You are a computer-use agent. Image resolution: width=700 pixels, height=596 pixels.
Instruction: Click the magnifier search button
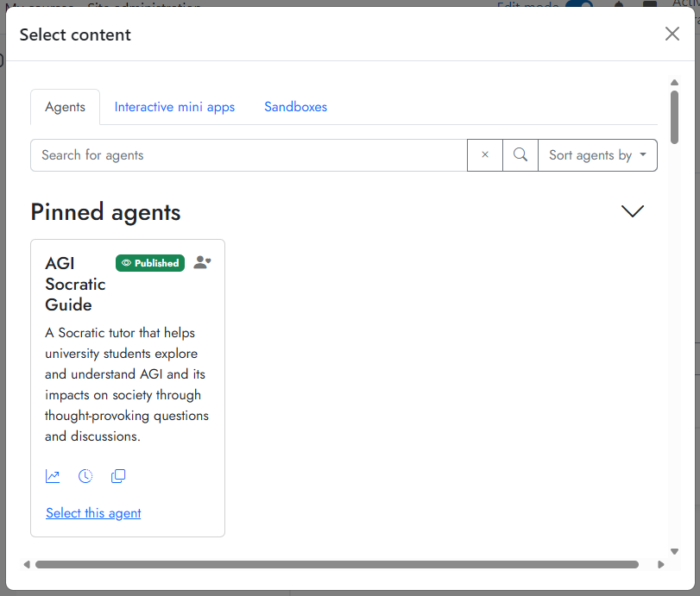520,154
